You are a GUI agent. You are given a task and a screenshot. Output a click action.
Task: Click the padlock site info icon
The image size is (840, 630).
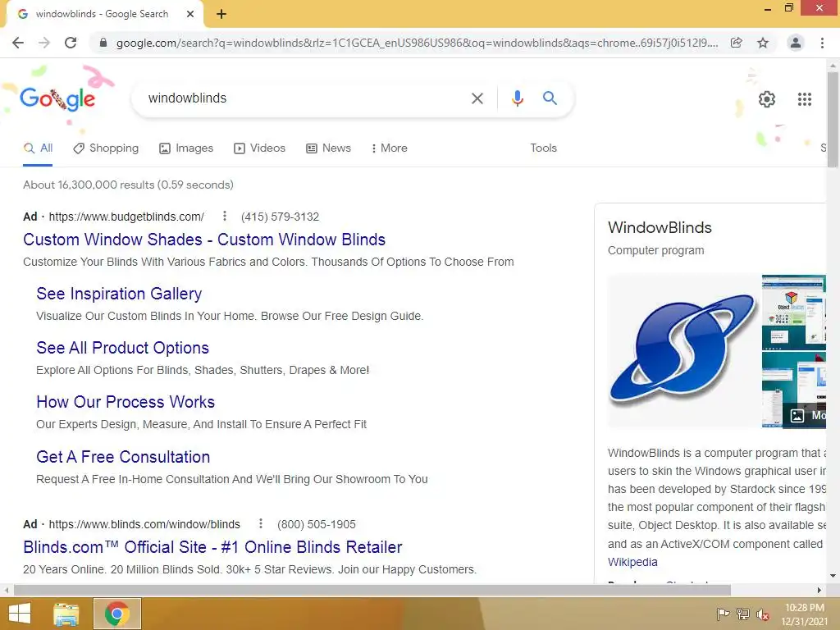[x=103, y=43]
